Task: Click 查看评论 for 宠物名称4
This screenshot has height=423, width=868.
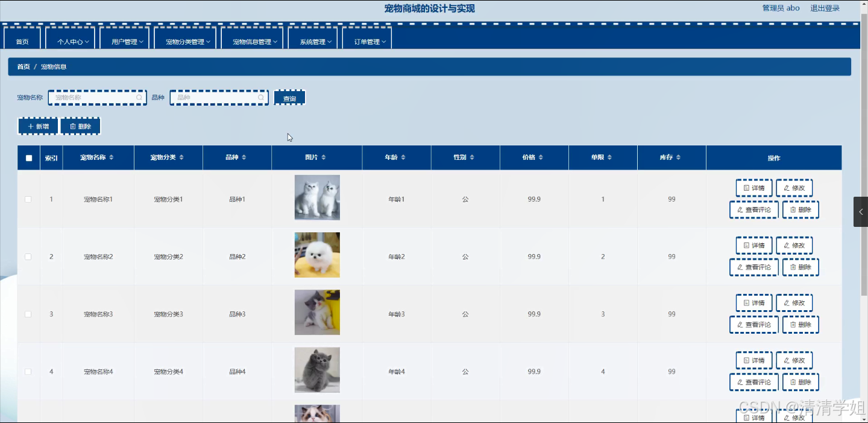Action: (x=754, y=382)
